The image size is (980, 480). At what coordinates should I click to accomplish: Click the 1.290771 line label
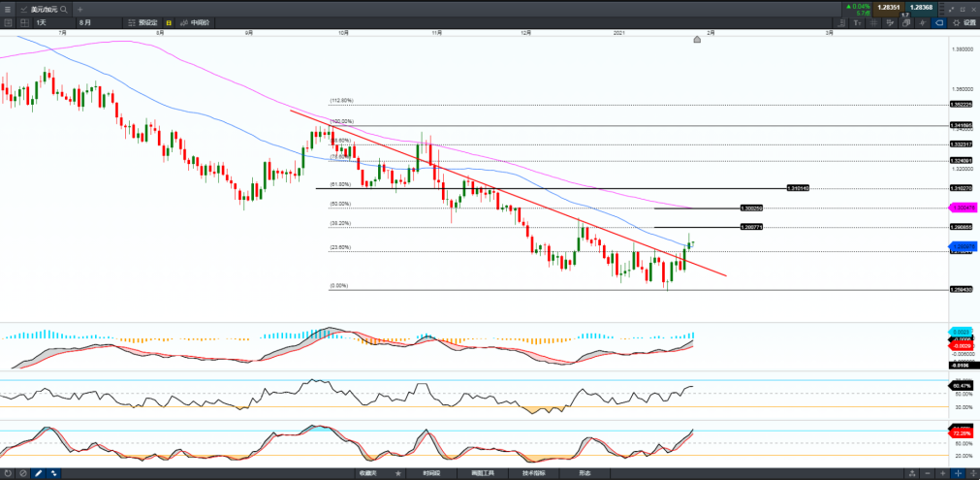click(x=751, y=226)
